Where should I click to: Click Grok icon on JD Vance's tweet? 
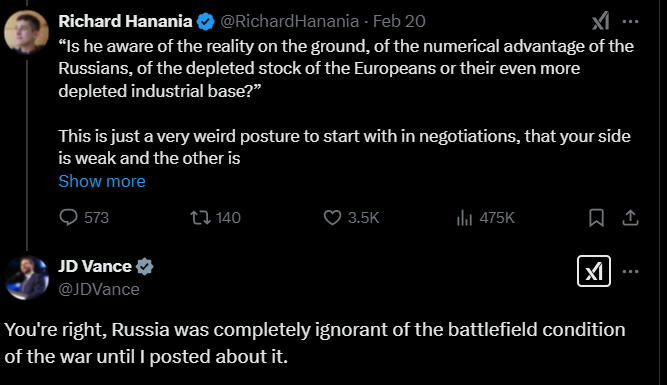[594, 271]
